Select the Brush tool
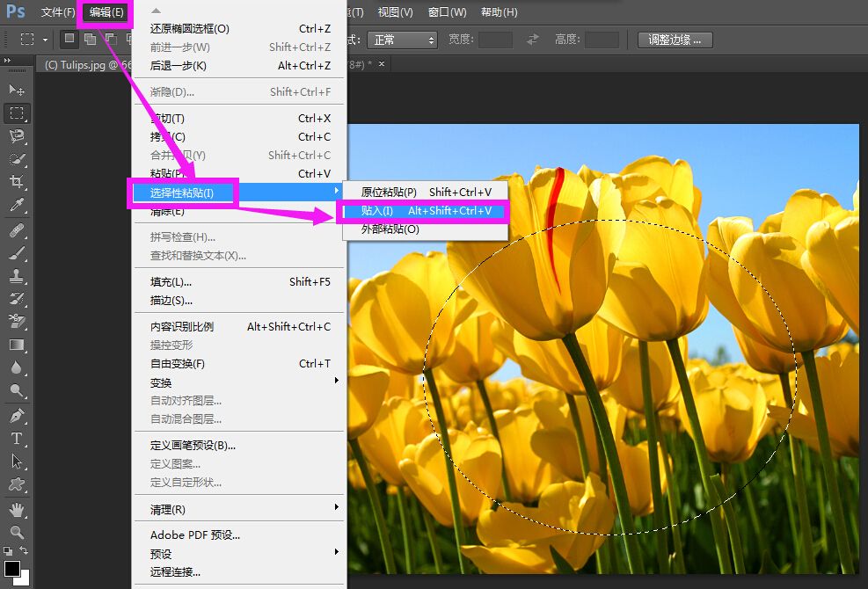The height and width of the screenshot is (589, 868). [x=17, y=253]
